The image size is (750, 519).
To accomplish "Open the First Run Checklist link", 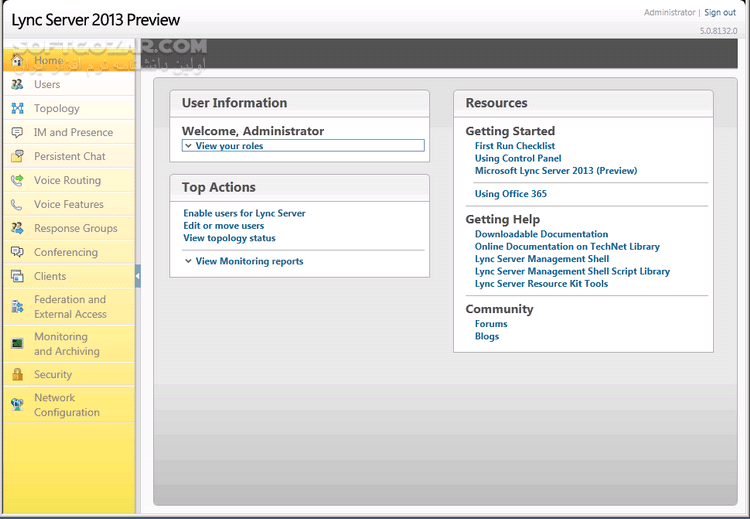I will pyautogui.click(x=517, y=146).
